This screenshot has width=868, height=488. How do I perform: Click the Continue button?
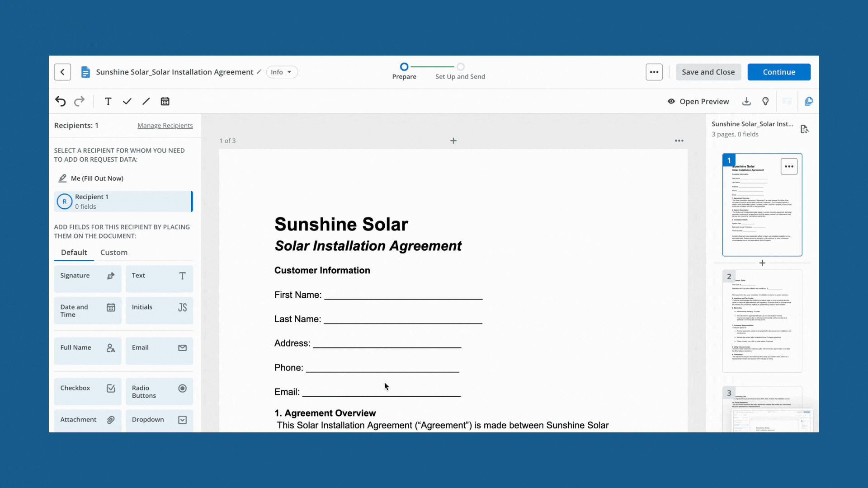[779, 72]
